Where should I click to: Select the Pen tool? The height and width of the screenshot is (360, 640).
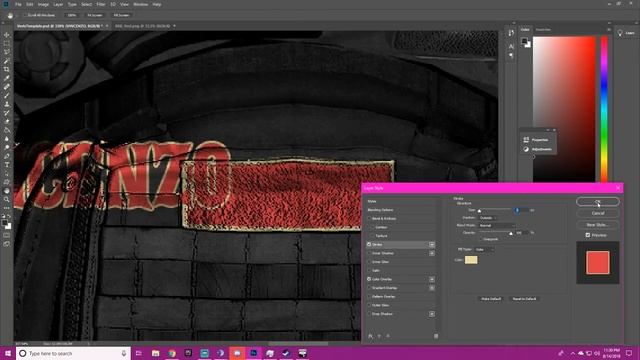[7, 156]
